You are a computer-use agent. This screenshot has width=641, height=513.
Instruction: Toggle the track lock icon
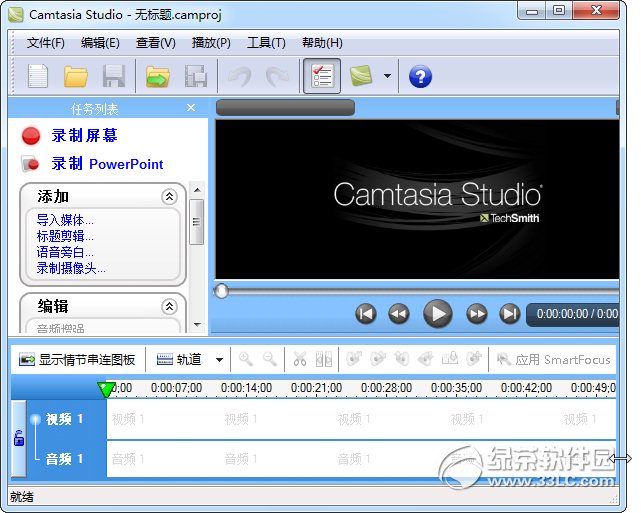(x=19, y=438)
